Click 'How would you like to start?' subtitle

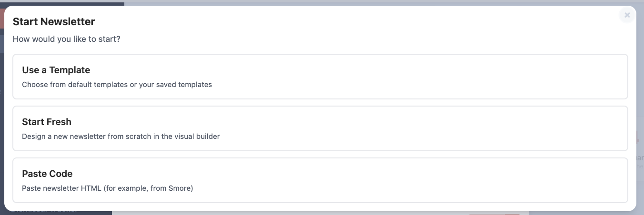coord(67,39)
